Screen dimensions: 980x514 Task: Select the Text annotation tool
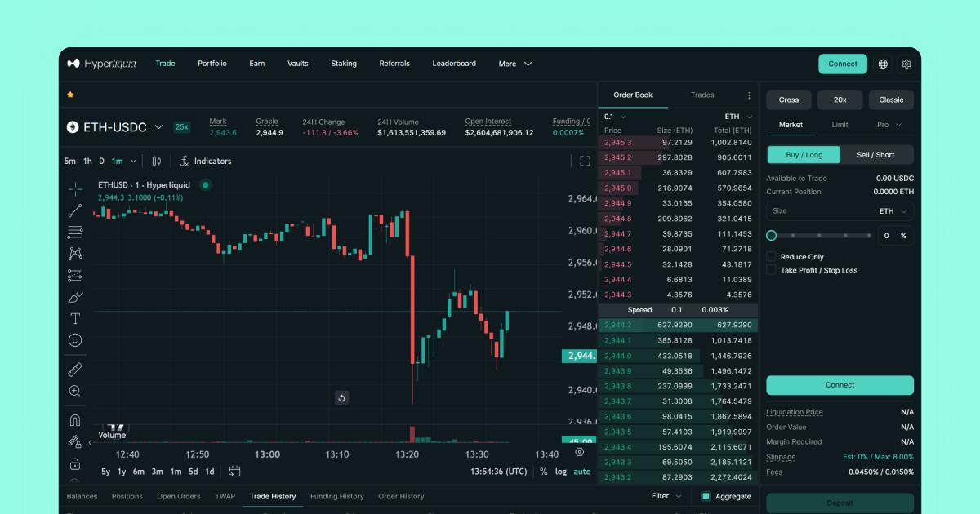pyautogui.click(x=75, y=318)
